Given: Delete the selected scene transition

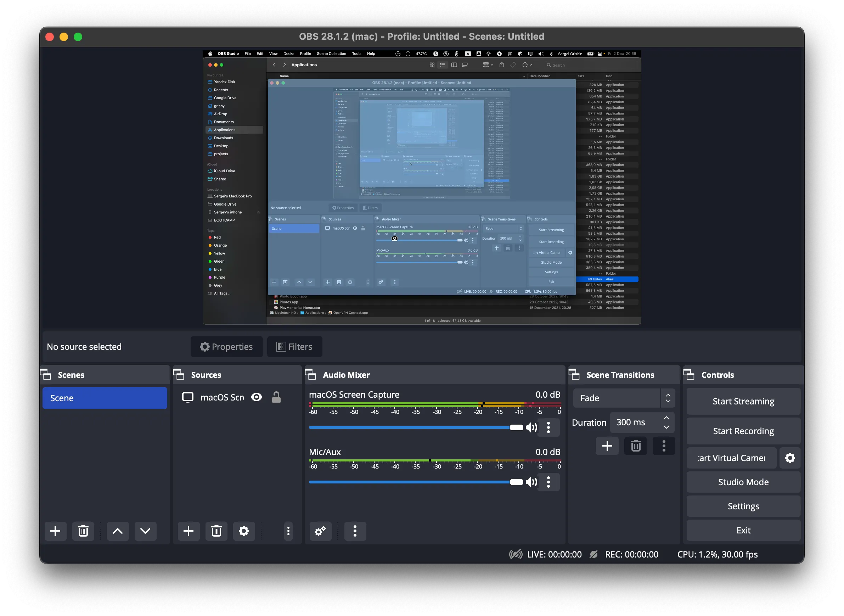Looking at the screenshot, I should tap(636, 446).
